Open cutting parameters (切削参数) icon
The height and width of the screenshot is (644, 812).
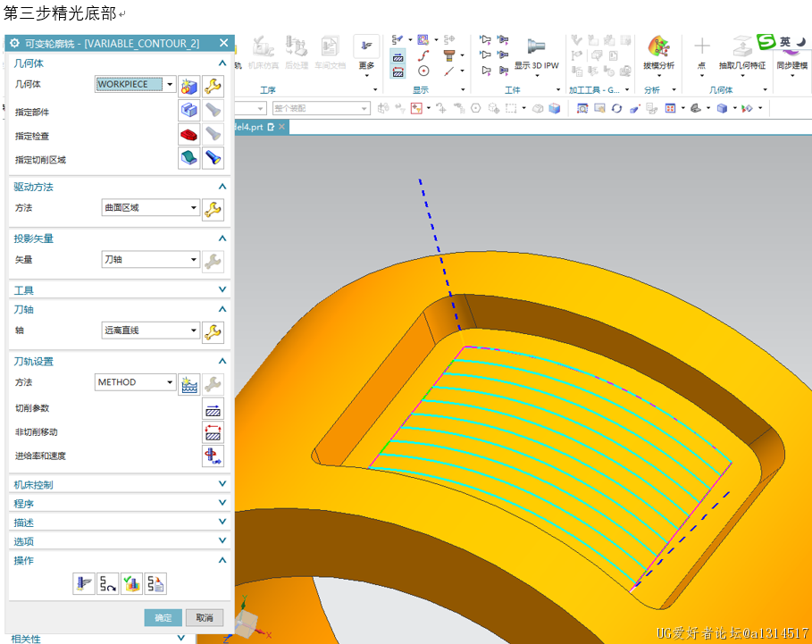(x=213, y=409)
